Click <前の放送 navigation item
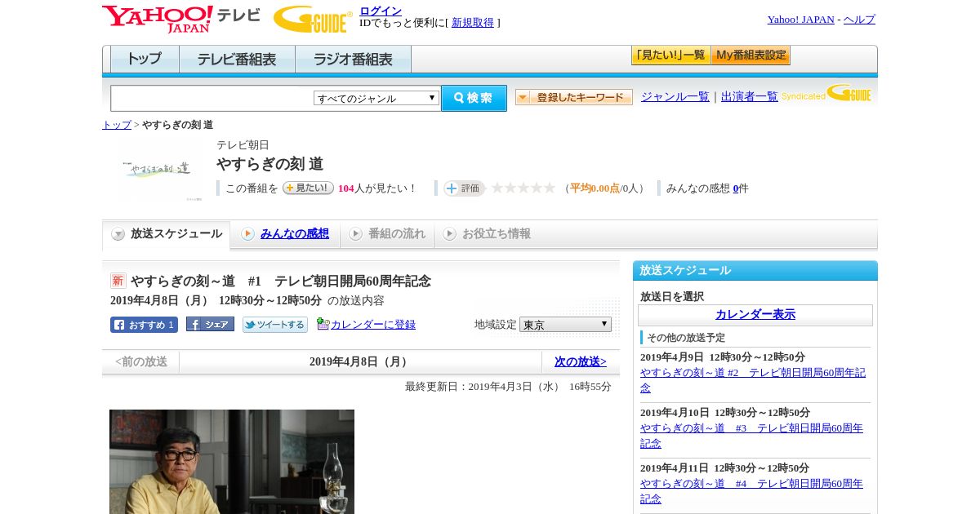 click(141, 361)
